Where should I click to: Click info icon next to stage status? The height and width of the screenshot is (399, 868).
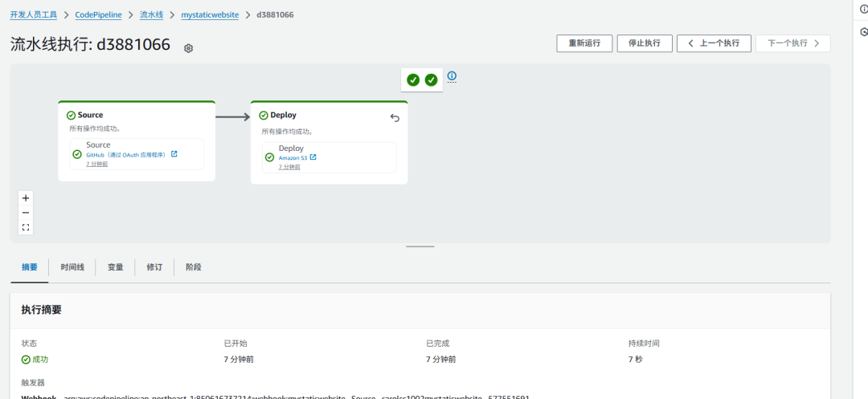point(452,75)
